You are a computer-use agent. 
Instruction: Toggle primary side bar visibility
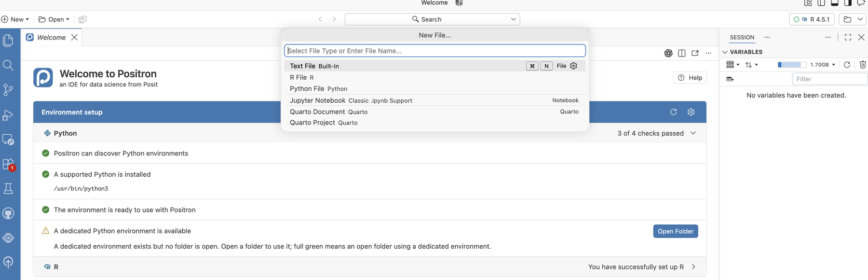(821, 3)
